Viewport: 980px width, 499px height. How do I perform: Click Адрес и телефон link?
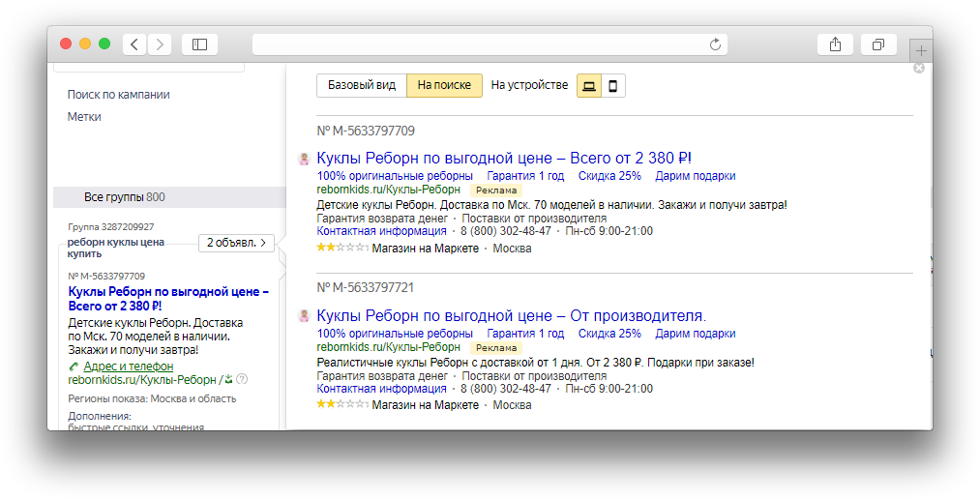pyautogui.click(x=128, y=367)
